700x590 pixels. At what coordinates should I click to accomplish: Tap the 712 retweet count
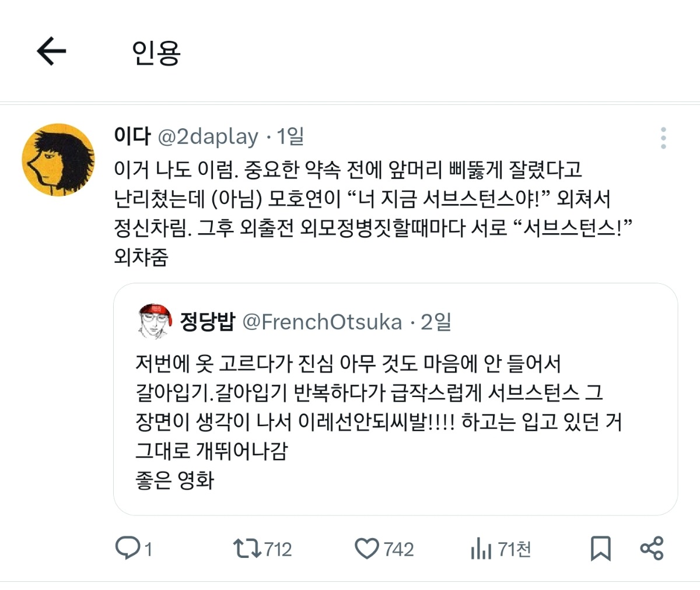pyautogui.click(x=278, y=549)
